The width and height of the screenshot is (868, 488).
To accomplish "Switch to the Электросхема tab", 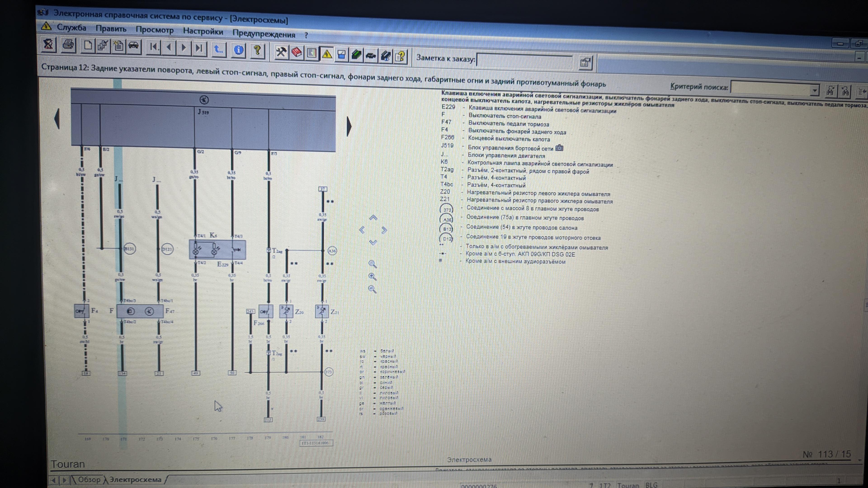I will pyautogui.click(x=135, y=480).
